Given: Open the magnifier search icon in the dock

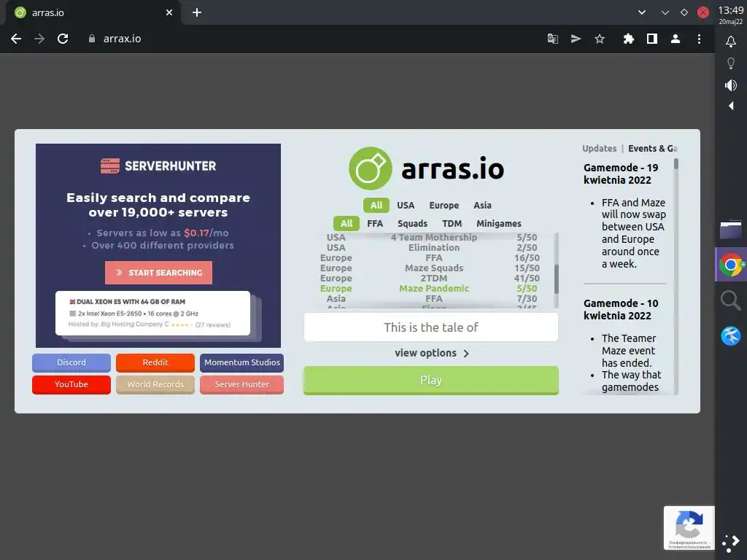Looking at the screenshot, I should pyautogui.click(x=730, y=300).
